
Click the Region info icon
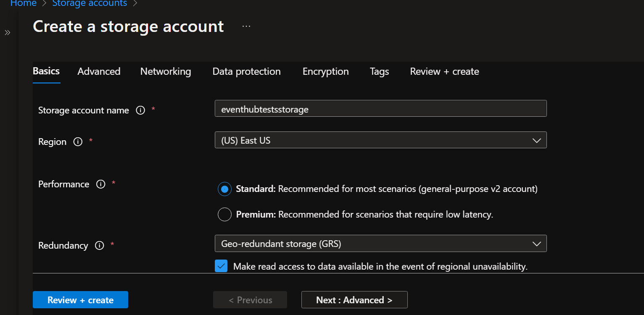pyautogui.click(x=78, y=142)
